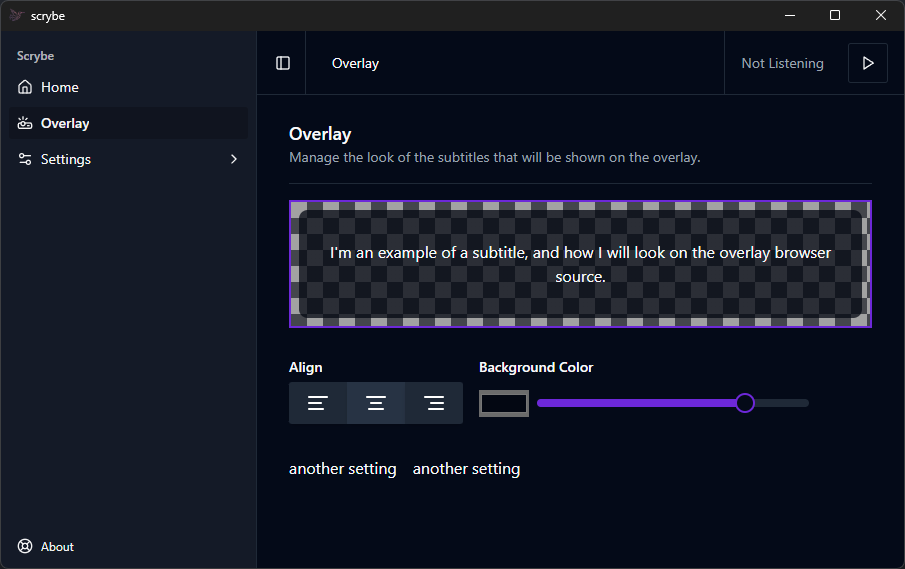Toggle the sidebar panel icon
The width and height of the screenshot is (905, 569).
tap(283, 63)
